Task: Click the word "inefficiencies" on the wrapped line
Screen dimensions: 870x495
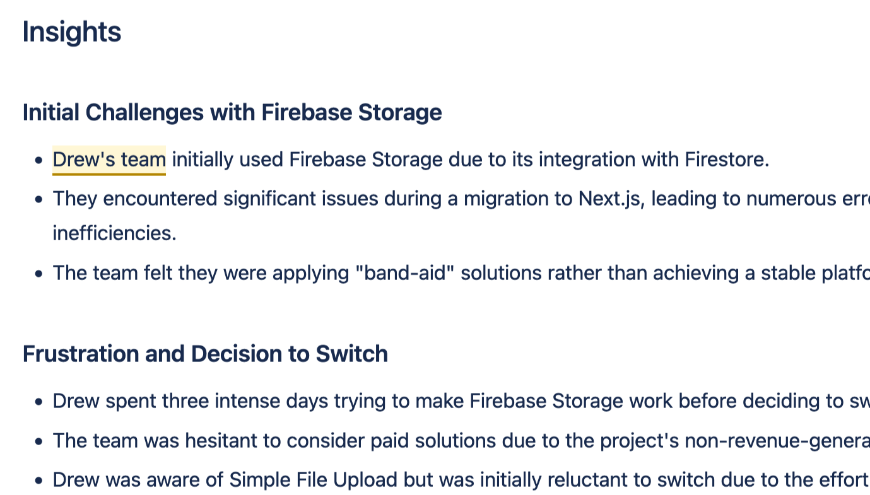Action: click(x=113, y=234)
